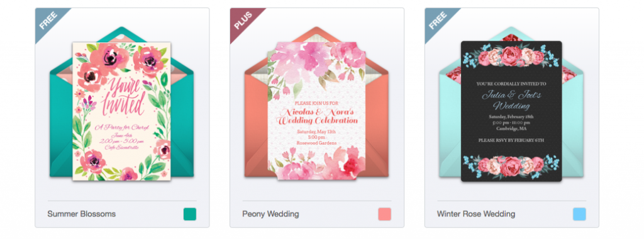This screenshot has height=239, width=644.
Task: Click the PLUS ribbon on Peony Wedding card
Action: pyautogui.click(x=242, y=21)
